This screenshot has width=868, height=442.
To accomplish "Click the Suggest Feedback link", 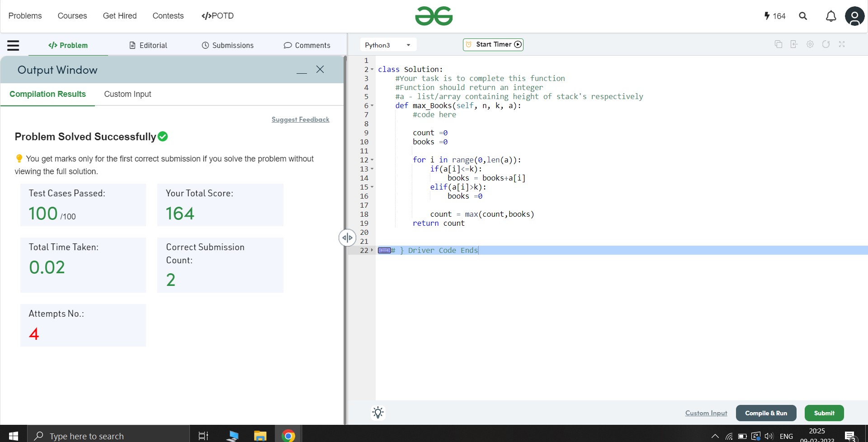I will pos(300,119).
